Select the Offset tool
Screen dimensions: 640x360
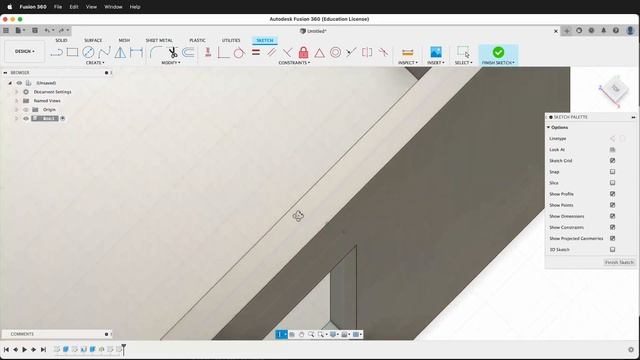tap(188, 52)
